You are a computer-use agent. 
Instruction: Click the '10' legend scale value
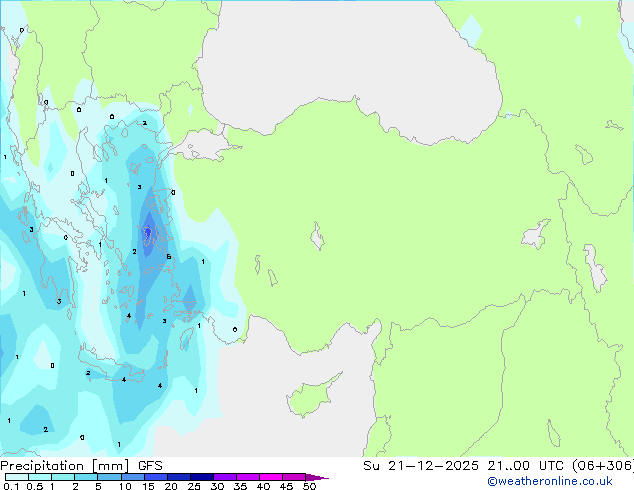(x=125, y=486)
